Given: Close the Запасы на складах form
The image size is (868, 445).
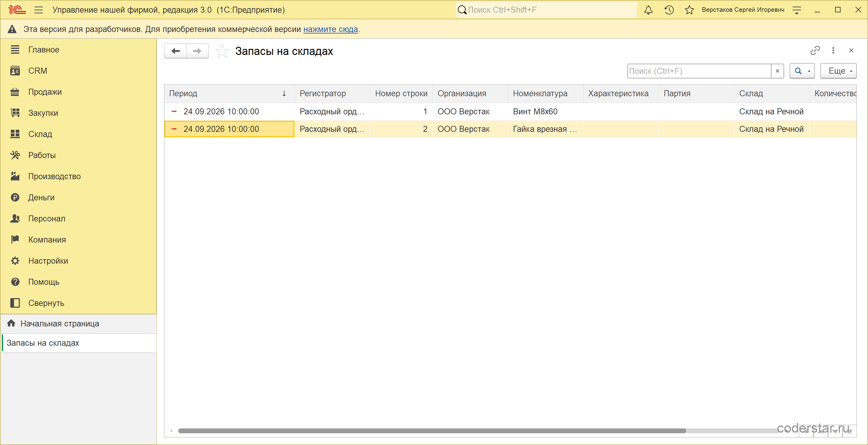Looking at the screenshot, I should [851, 51].
